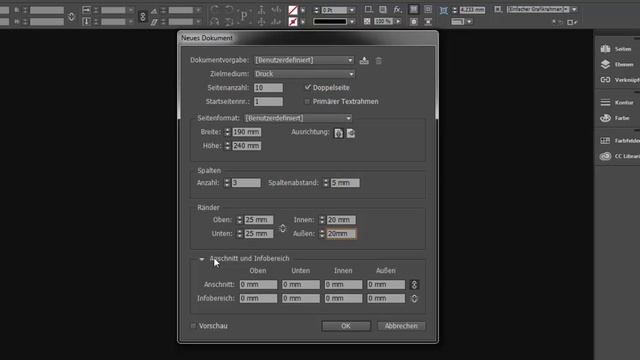Enable the Vorschau checkbox

[x=193, y=326]
